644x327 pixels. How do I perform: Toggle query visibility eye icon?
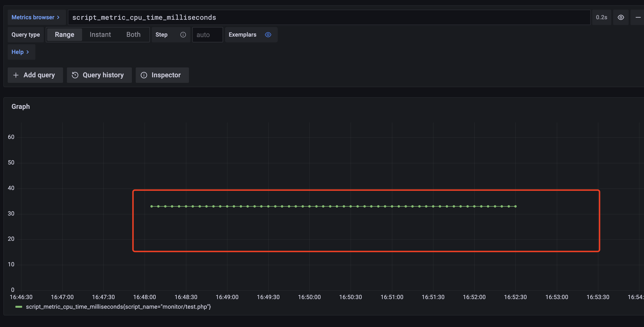tap(621, 17)
